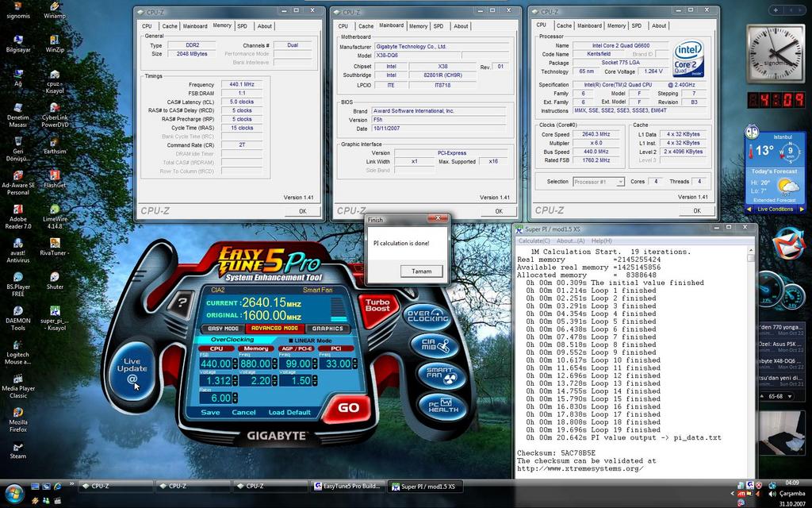Select the Bilgisayar desktop icon

point(18,44)
